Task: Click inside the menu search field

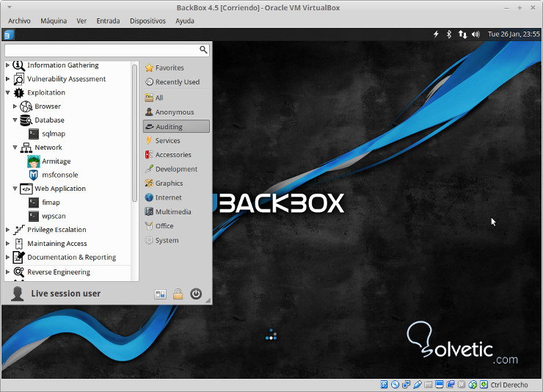Action: point(106,50)
